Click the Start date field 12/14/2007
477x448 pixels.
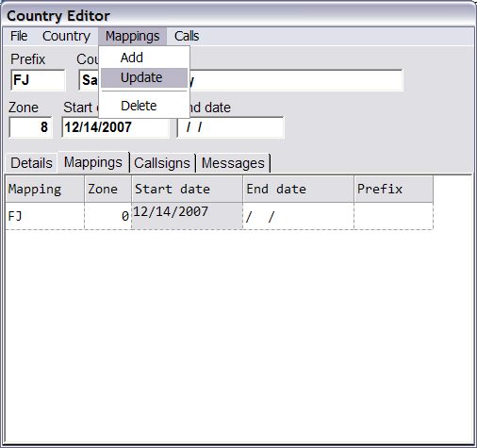coord(115,127)
